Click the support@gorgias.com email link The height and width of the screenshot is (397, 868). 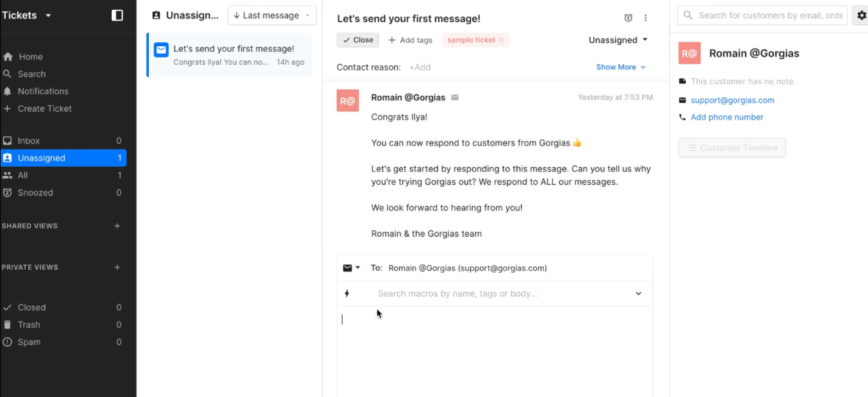tap(733, 100)
